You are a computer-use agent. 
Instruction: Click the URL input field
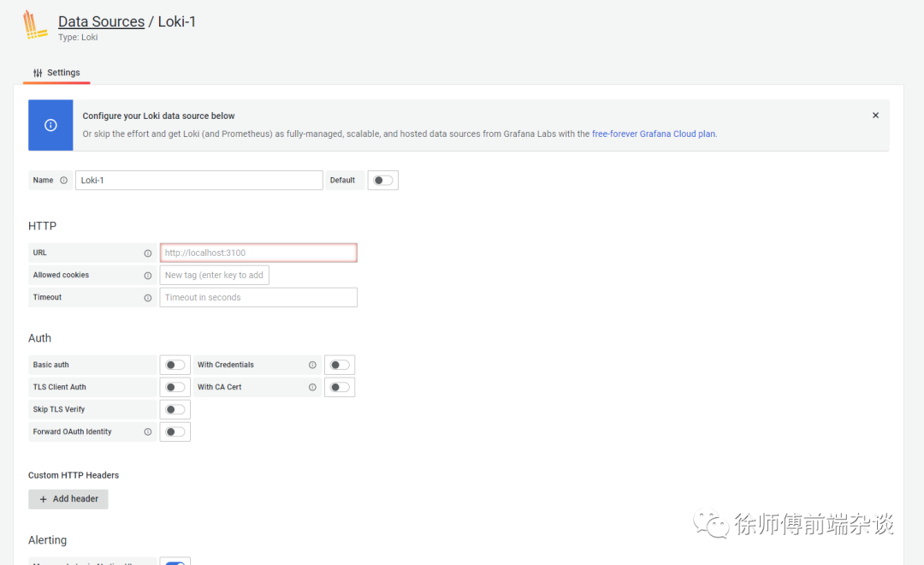click(258, 253)
